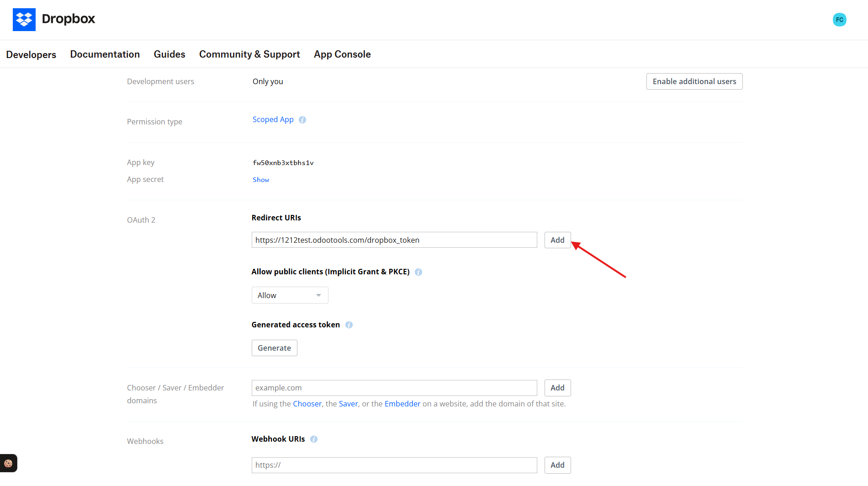Viewport: 868px width, 486px height.
Task: Expand the Allow public clients dropdown
Action: coord(290,295)
